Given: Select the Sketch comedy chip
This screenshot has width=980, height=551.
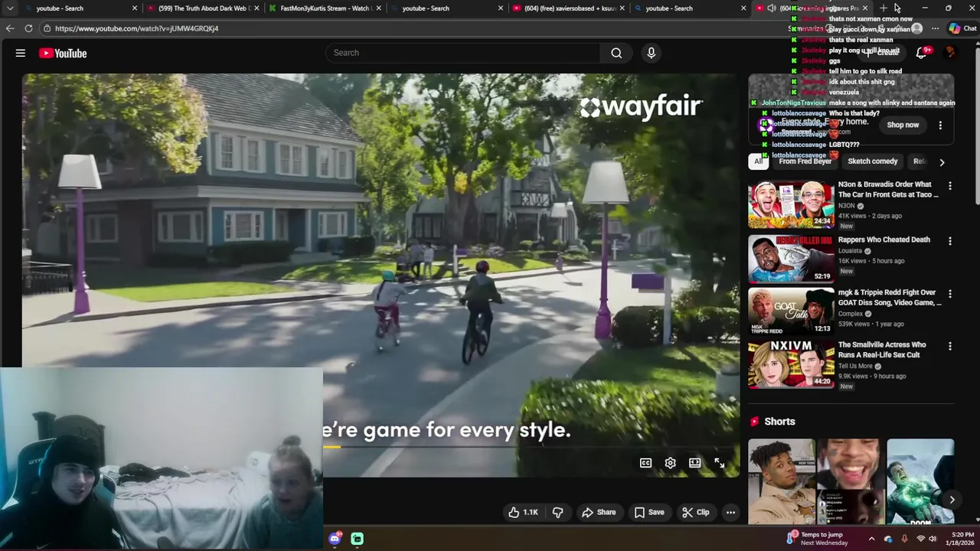Looking at the screenshot, I should tap(872, 161).
